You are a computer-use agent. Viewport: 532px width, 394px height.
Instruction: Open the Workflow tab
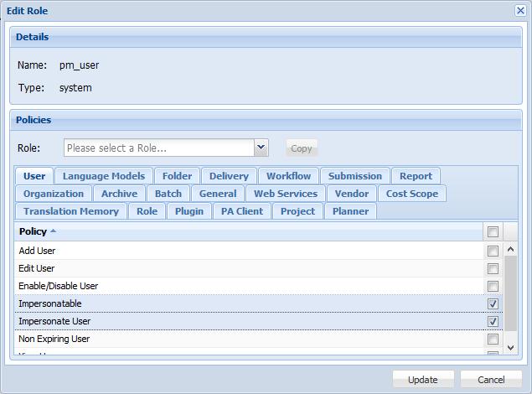(288, 176)
